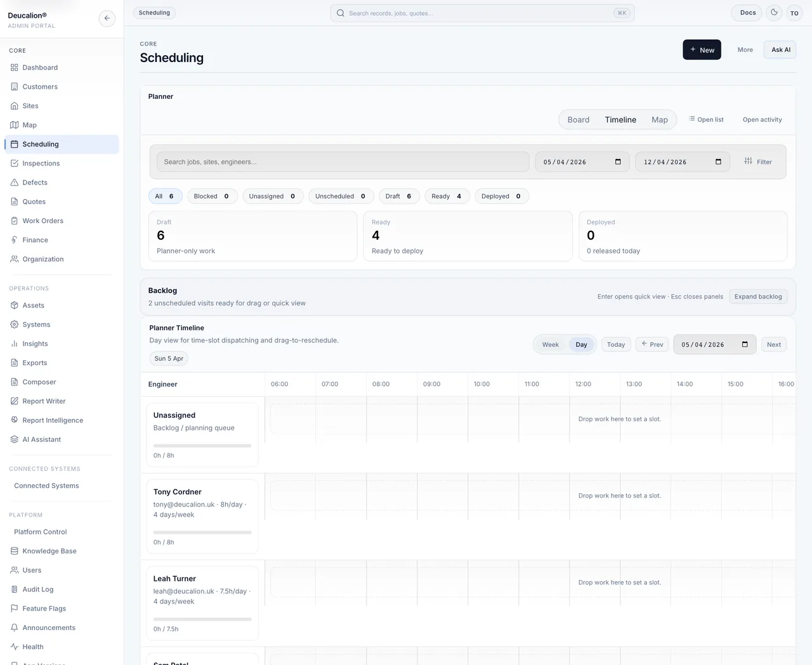The width and height of the screenshot is (812, 665).
Task: Click the global search records field
Action: pos(482,13)
